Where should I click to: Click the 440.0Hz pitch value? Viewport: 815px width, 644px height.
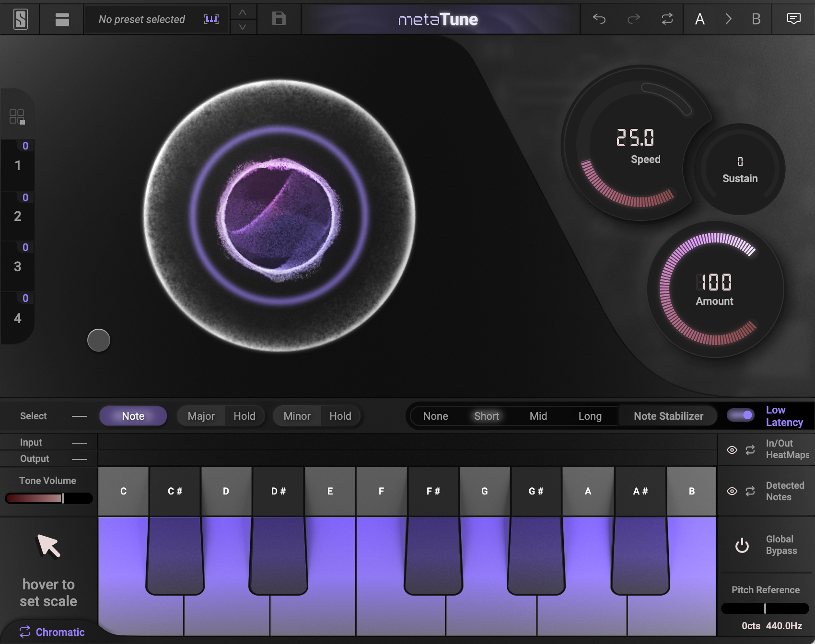784,626
